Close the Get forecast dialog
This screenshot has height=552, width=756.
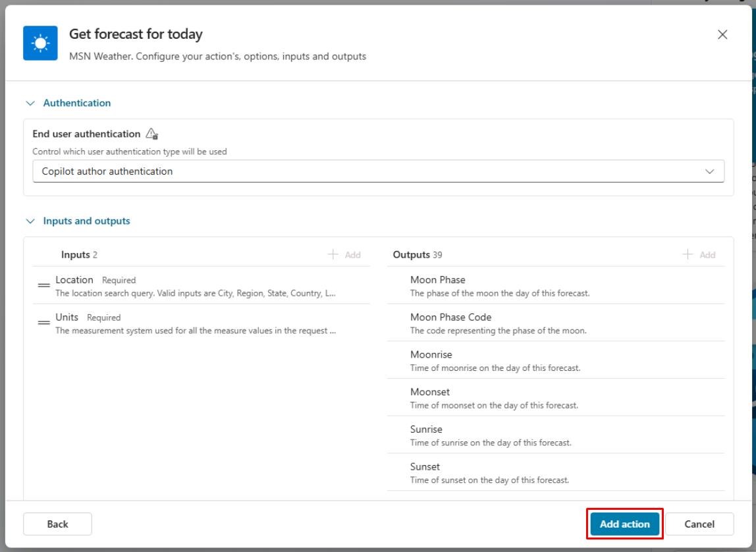click(x=722, y=35)
